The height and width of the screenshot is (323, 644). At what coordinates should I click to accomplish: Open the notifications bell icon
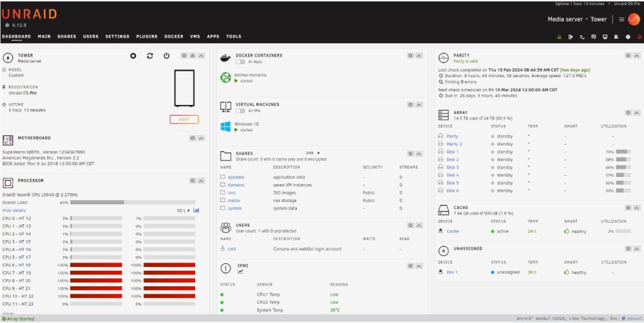coord(639,37)
